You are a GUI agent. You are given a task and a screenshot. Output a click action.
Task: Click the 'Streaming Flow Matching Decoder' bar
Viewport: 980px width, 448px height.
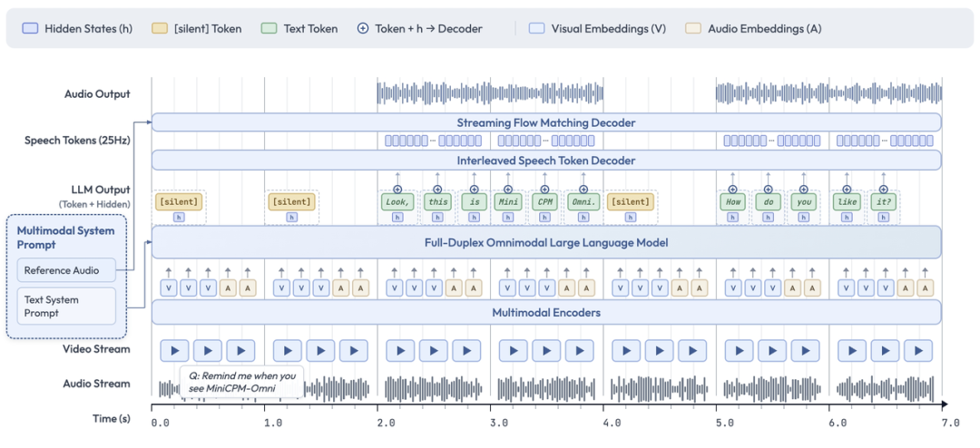point(546,122)
